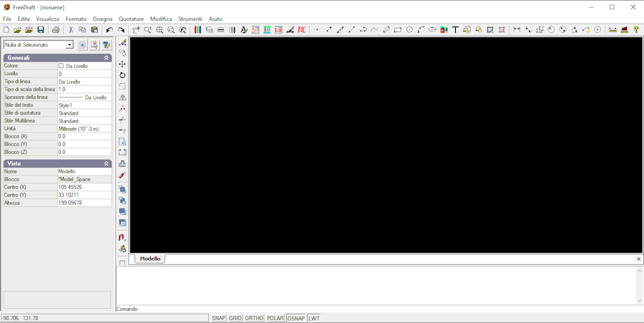
Task: Open the Stile di quotatura Standard value
Action: pos(84,113)
